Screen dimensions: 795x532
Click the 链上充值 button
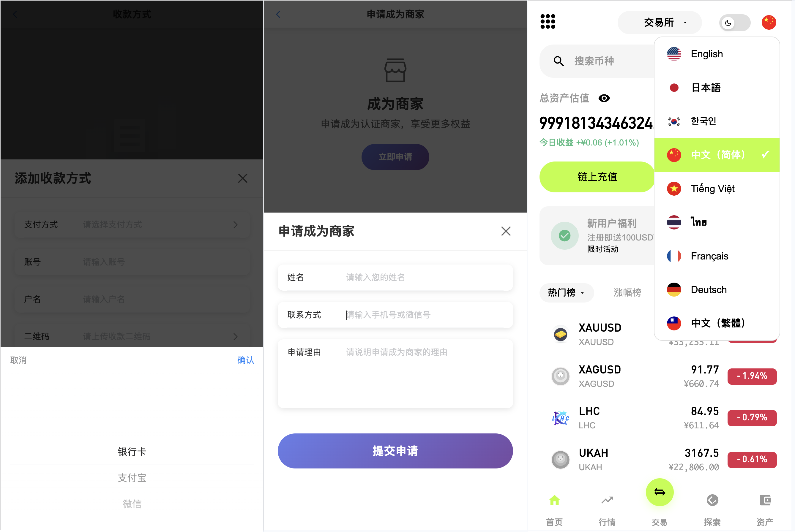click(597, 177)
